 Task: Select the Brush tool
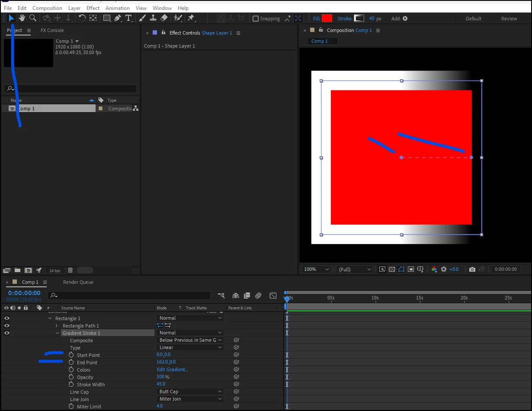(142, 18)
